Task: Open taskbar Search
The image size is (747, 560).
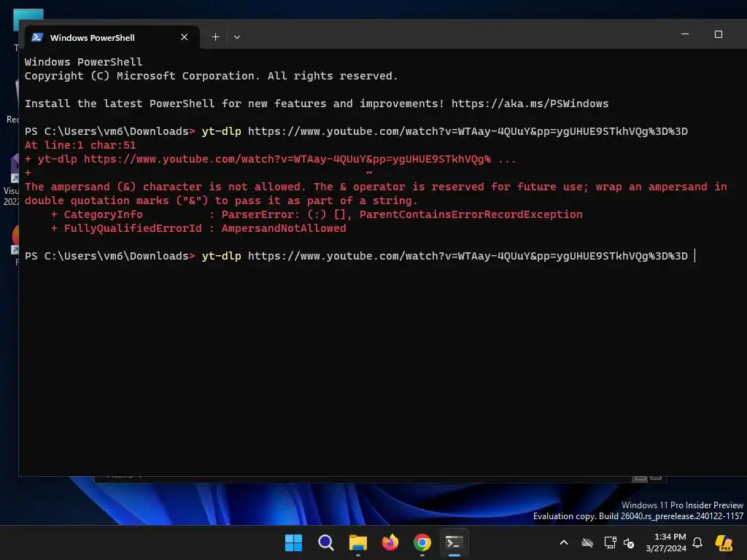Action: click(x=326, y=542)
